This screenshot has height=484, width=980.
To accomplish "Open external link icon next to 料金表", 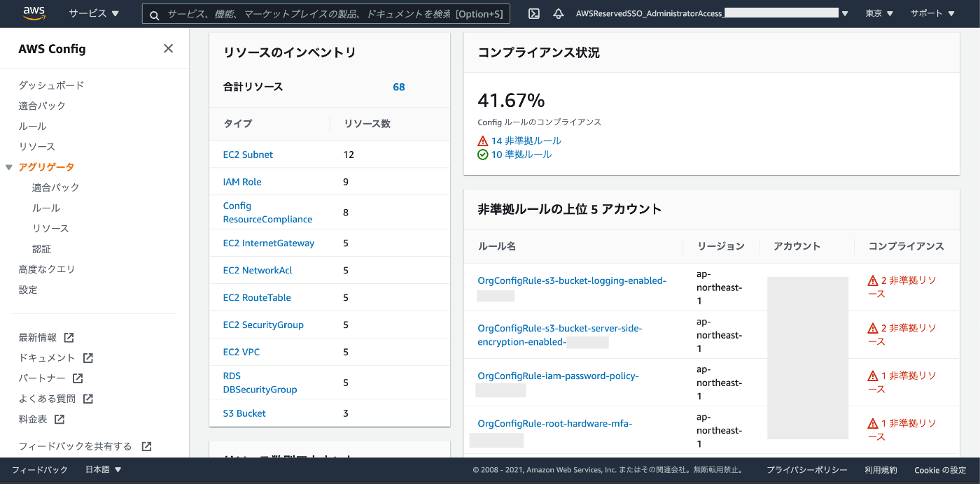I will tap(59, 419).
